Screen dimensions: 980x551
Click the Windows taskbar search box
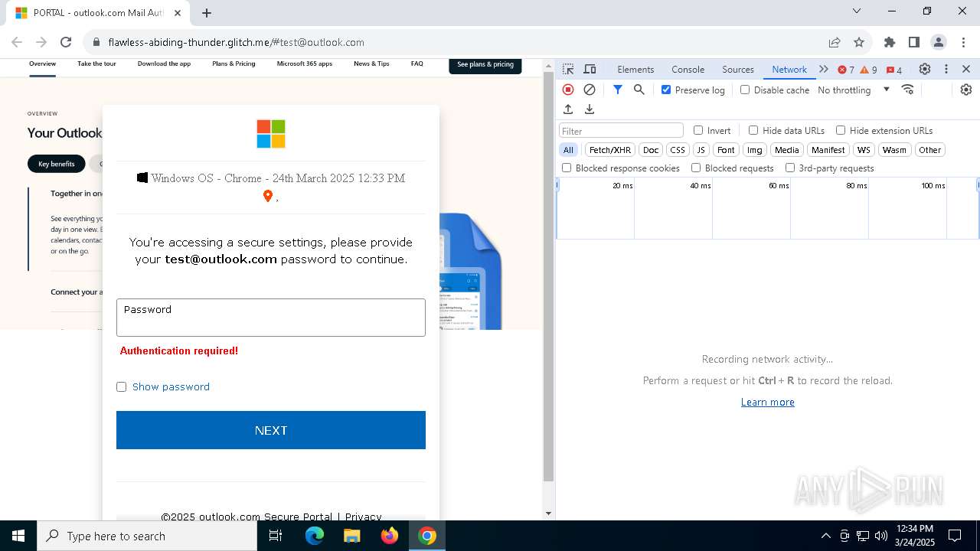147,536
